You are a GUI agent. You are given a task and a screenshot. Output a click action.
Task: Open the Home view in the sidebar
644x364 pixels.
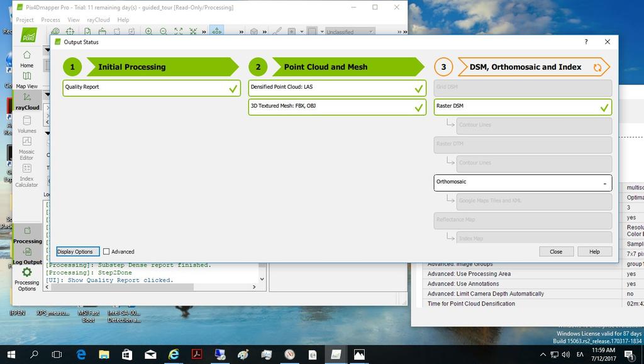point(26,59)
